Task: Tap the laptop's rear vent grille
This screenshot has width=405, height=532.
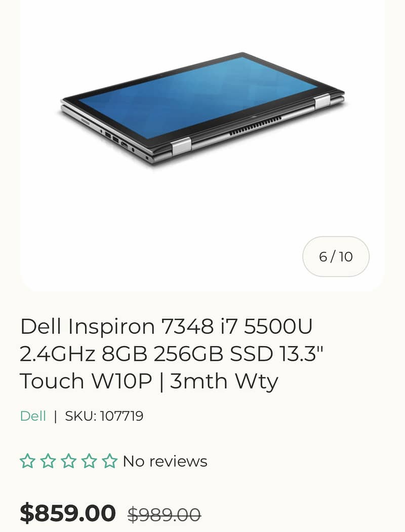Action: [x=255, y=125]
